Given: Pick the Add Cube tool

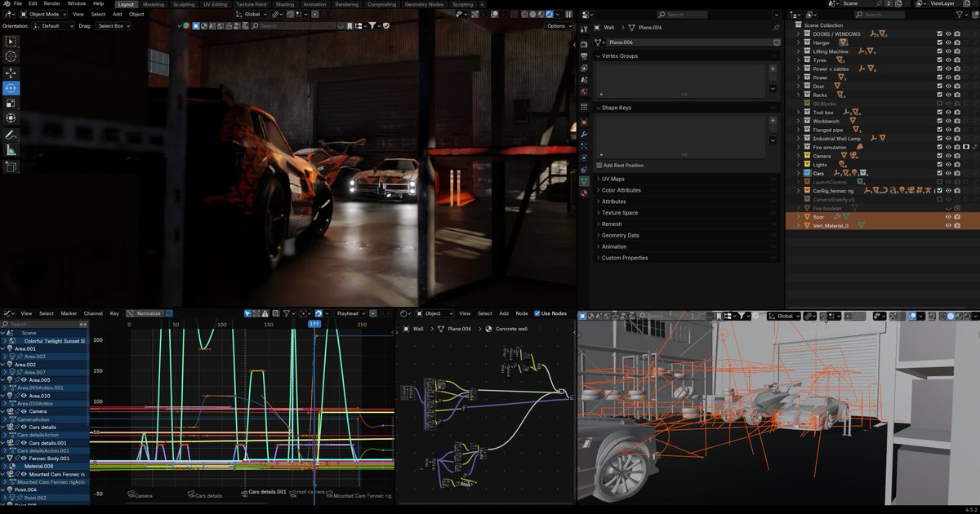Looking at the screenshot, I should (x=11, y=166).
